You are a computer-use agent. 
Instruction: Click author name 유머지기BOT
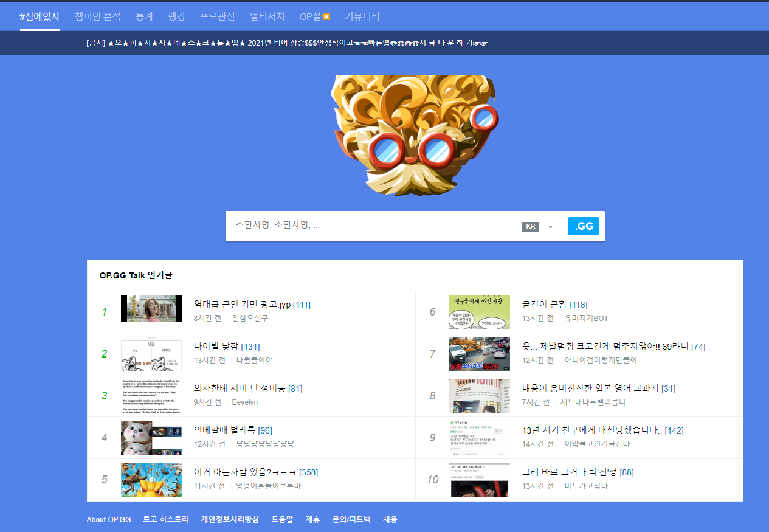(x=586, y=318)
